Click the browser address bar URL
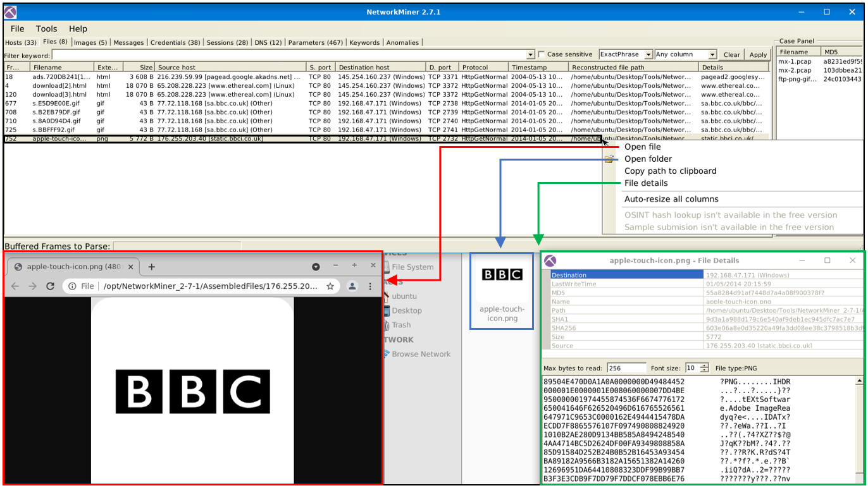868x488 pixels. pyautogui.click(x=210, y=286)
